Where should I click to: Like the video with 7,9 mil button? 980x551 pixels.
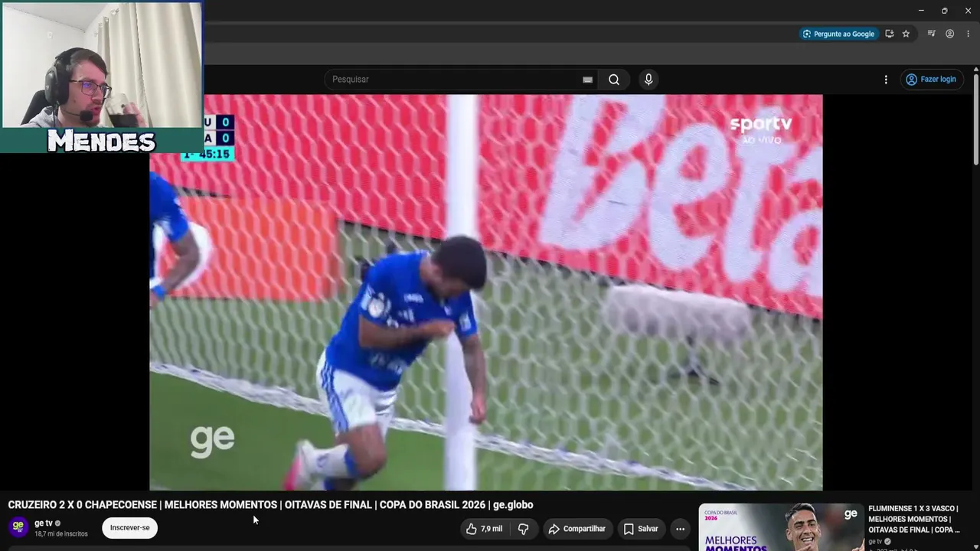click(x=484, y=529)
